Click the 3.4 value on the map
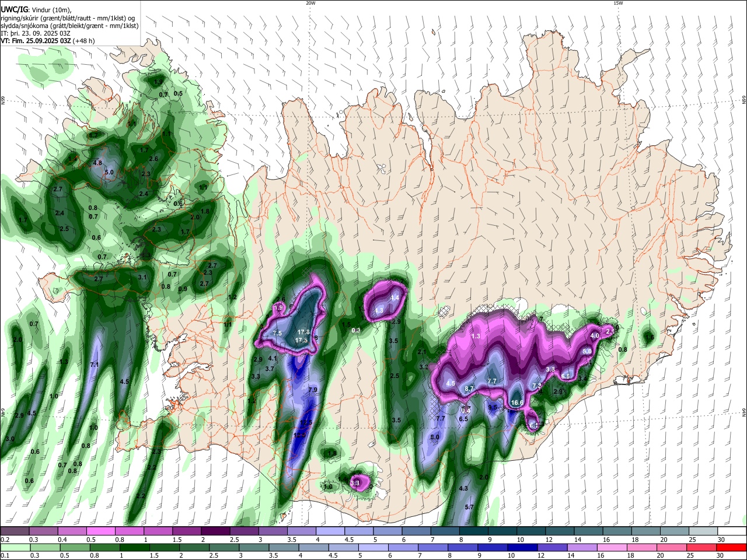The height and width of the screenshot is (560, 747). pos(582,379)
